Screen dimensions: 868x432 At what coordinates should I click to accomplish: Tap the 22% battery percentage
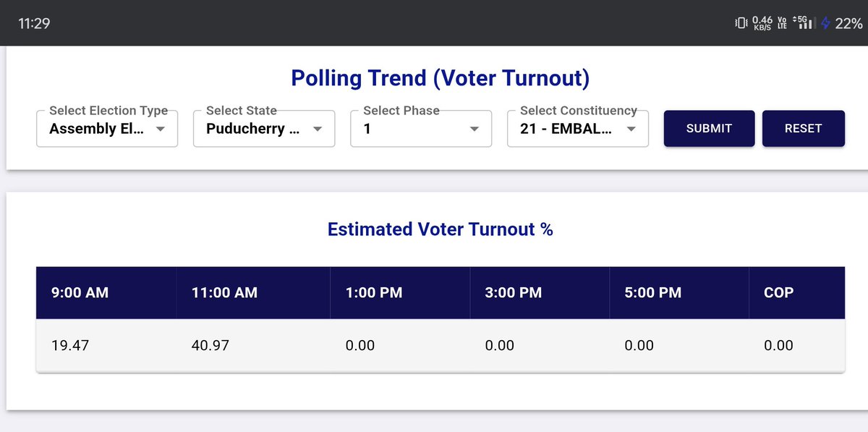848,23
